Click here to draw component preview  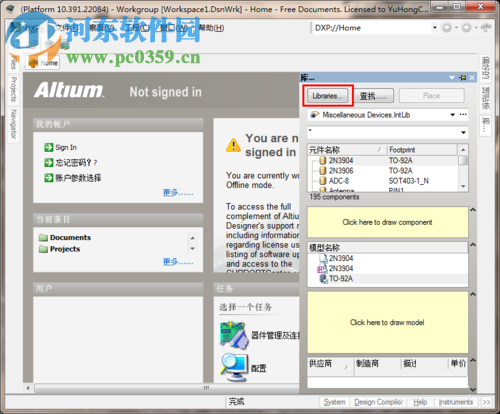[387, 222]
